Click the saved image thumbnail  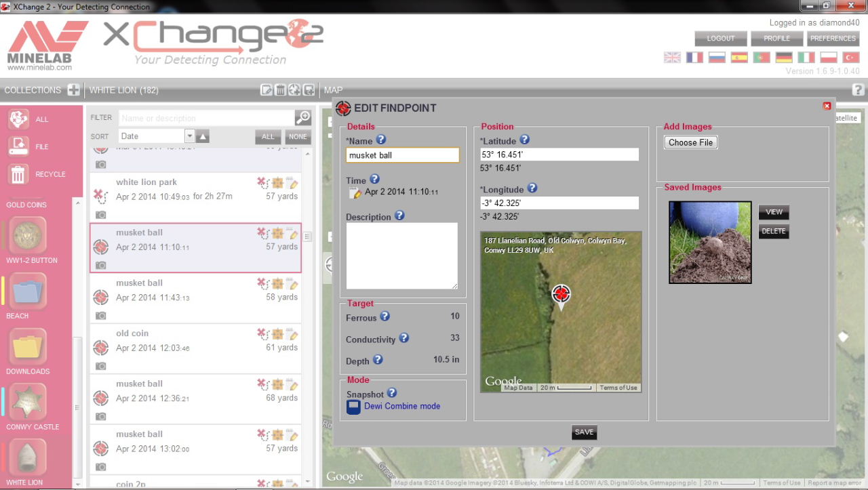coord(710,242)
